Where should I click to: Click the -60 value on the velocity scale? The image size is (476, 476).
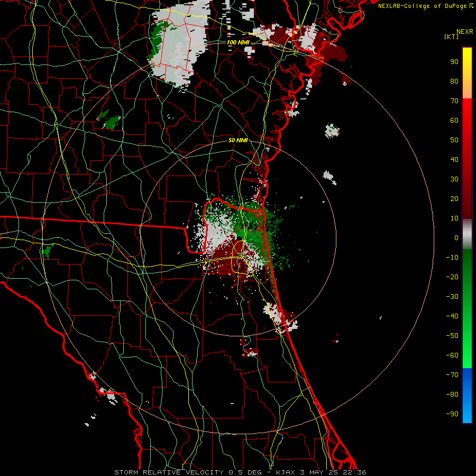pos(452,355)
